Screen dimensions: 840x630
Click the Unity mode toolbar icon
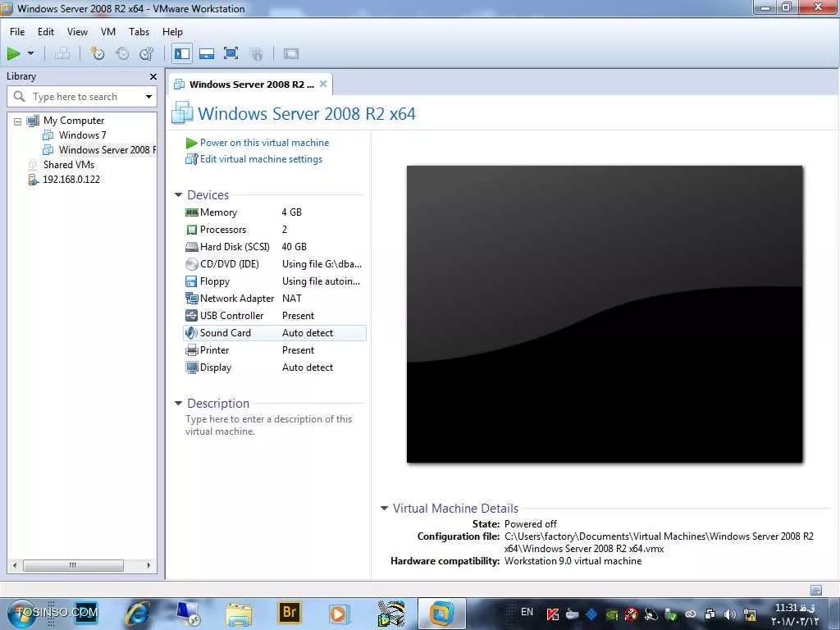click(x=256, y=53)
